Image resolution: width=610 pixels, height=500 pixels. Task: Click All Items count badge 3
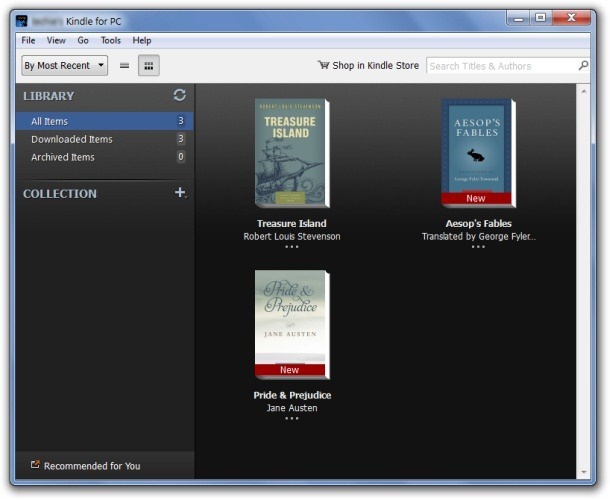point(181,121)
